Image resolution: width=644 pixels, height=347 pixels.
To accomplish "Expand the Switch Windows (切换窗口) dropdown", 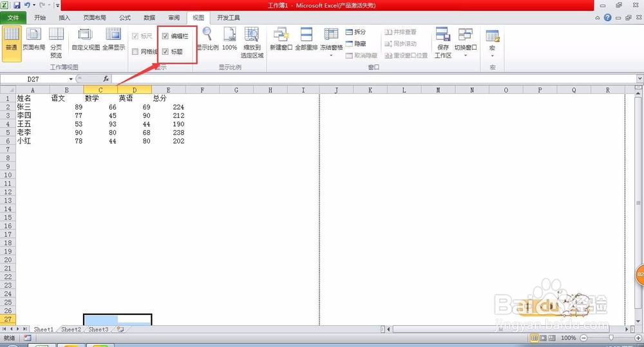I will tap(466, 55).
